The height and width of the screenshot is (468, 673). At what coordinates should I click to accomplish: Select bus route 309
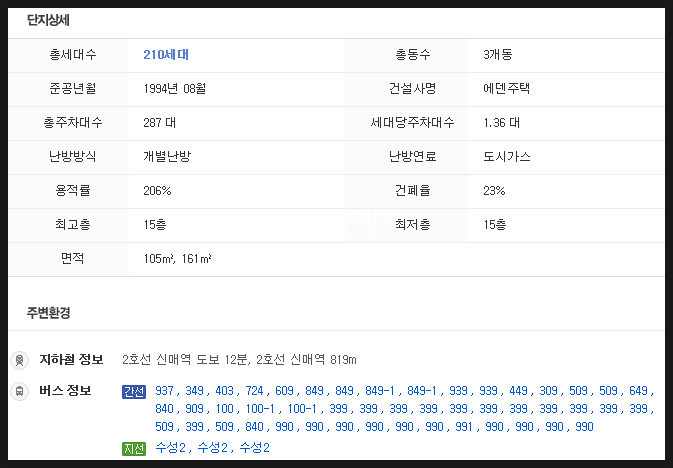tap(549, 391)
